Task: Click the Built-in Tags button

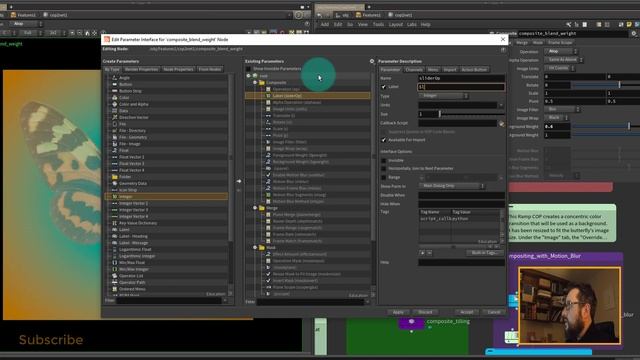Action: [484, 253]
